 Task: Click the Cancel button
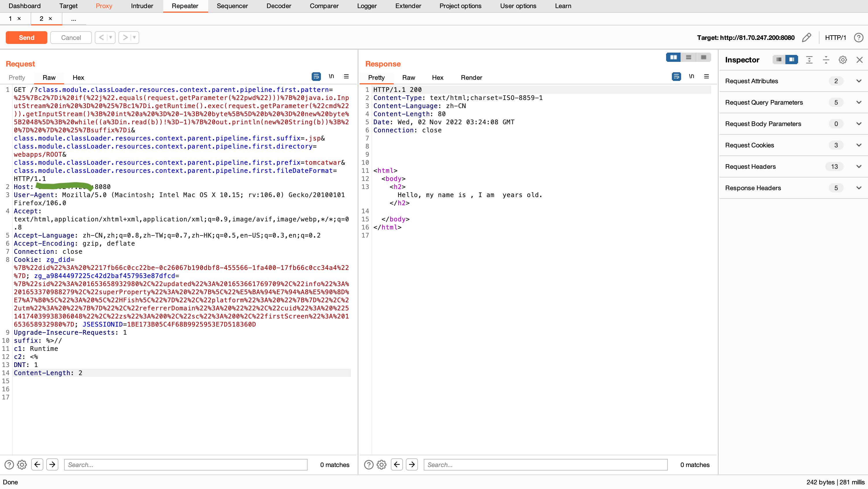pos(71,38)
